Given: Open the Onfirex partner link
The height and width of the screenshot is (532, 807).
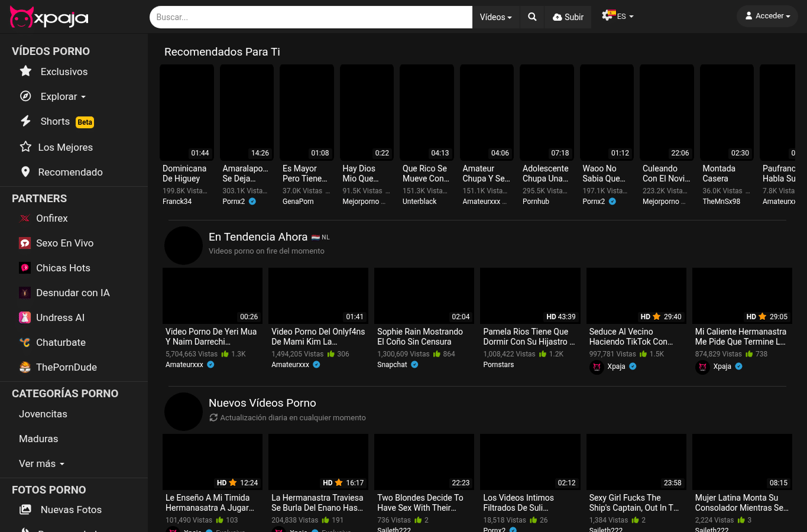Looking at the screenshot, I should pyautogui.click(x=43, y=218).
